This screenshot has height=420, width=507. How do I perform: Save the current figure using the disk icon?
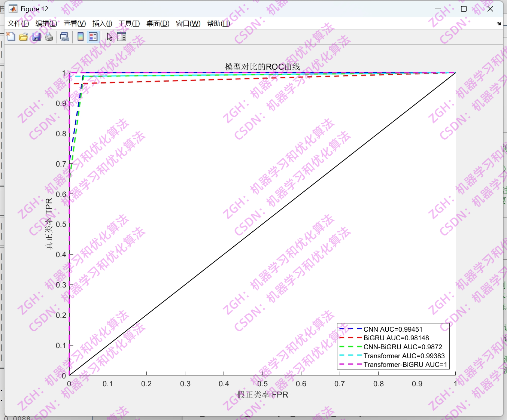pos(36,37)
